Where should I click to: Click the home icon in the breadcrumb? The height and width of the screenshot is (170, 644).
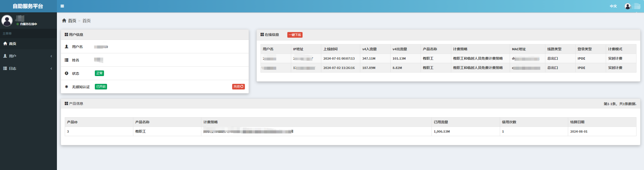pos(64,21)
